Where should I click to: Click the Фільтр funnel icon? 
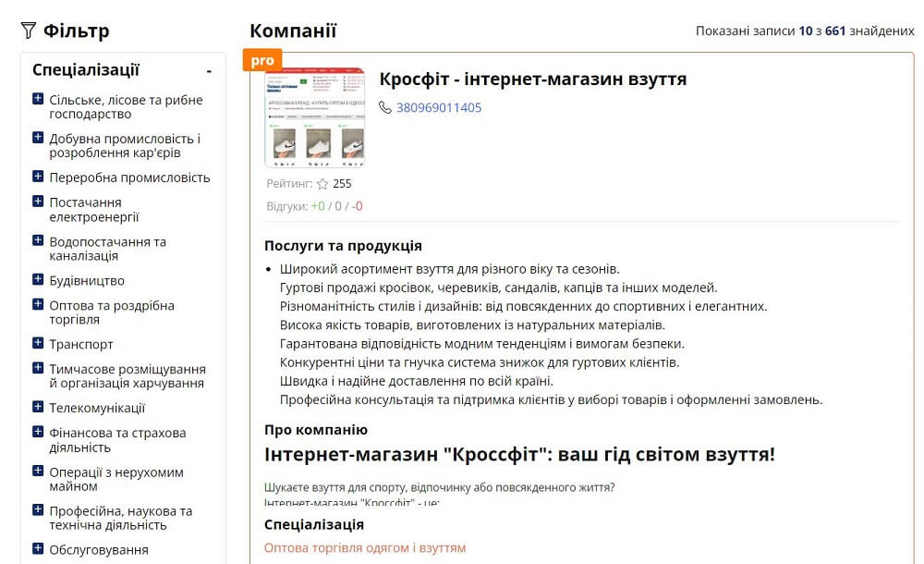coord(28,31)
